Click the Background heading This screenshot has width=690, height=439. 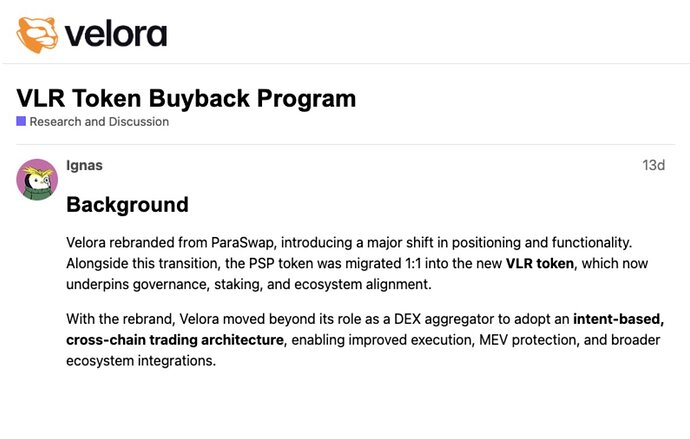tap(127, 205)
